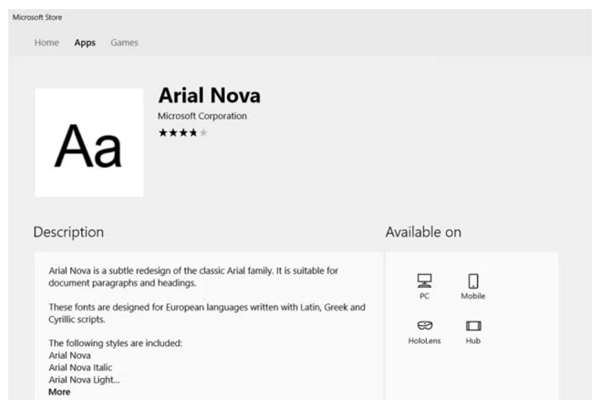Click the Aa font preview tile
600x408 pixels.
tap(89, 143)
